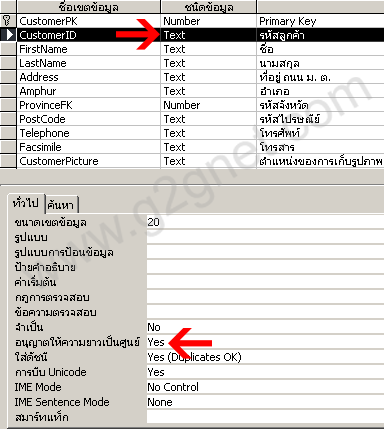Click the PostCode field name cell

(89, 119)
